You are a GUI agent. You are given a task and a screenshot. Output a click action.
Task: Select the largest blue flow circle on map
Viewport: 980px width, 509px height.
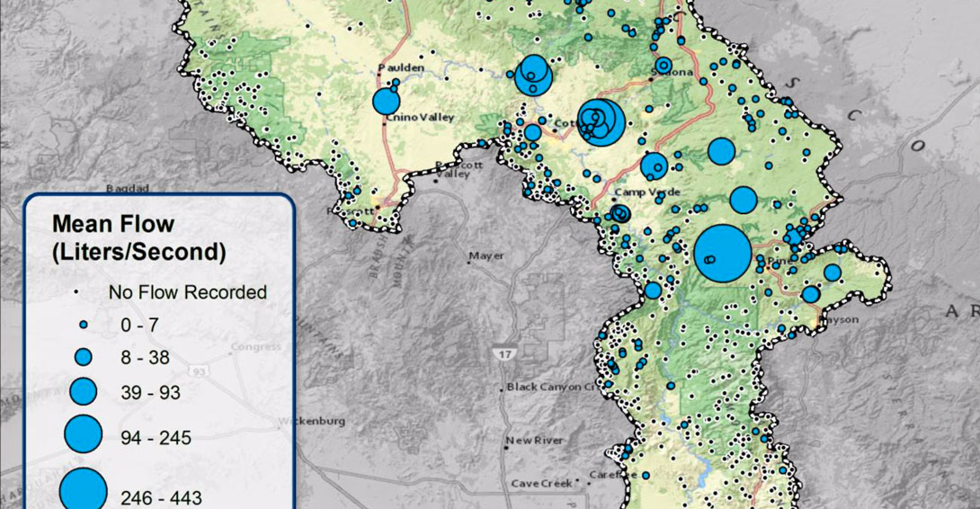click(x=722, y=254)
